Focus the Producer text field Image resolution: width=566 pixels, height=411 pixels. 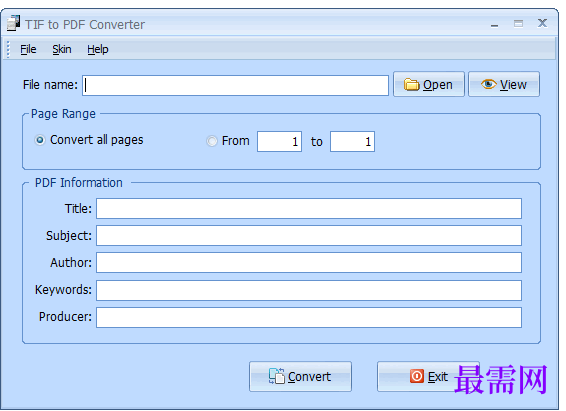(x=309, y=318)
